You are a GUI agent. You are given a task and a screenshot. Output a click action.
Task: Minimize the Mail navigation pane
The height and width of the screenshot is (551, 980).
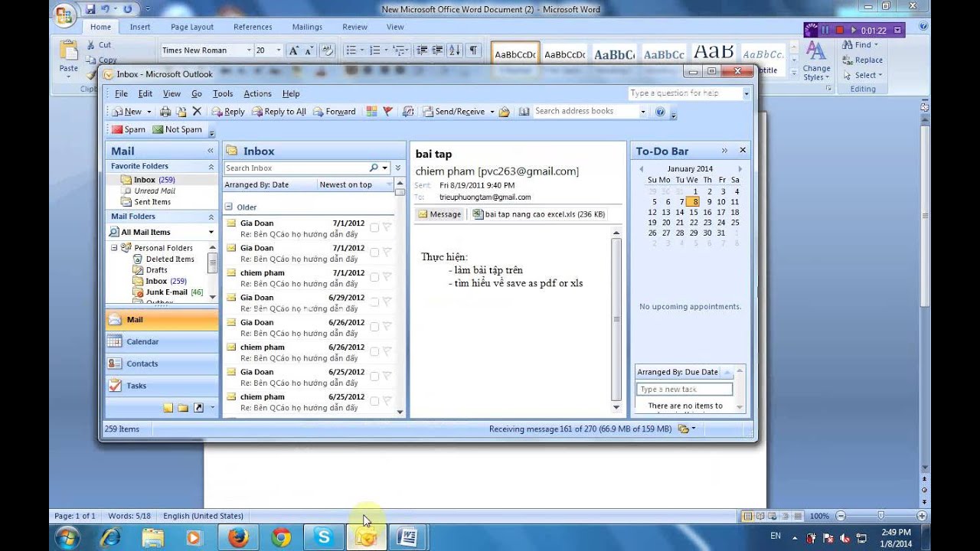[x=211, y=151]
